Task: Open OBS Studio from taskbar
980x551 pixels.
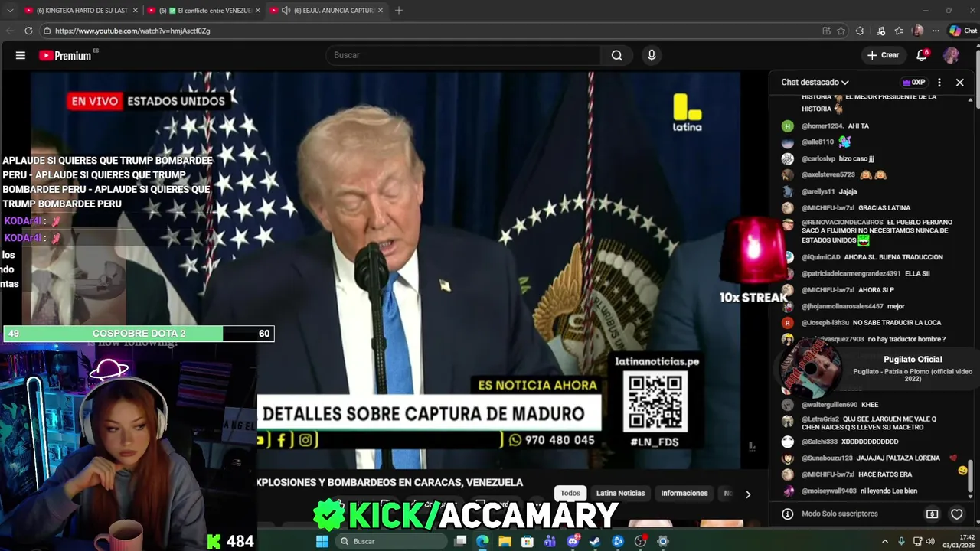Action: pos(641,541)
